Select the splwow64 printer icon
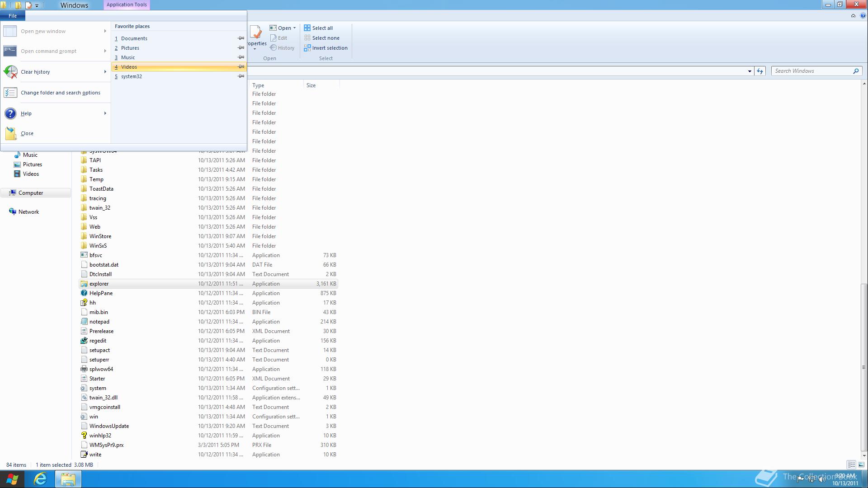Image resolution: width=868 pixels, height=488 pixels. tap(84, 369)
